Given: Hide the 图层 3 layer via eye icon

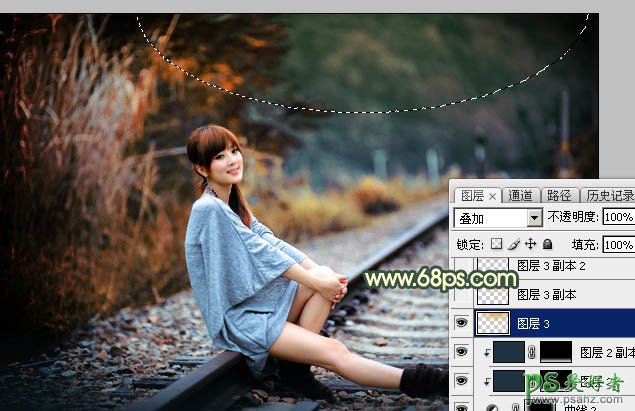Looking at the screenshot, I should click(x=461, y=323).
